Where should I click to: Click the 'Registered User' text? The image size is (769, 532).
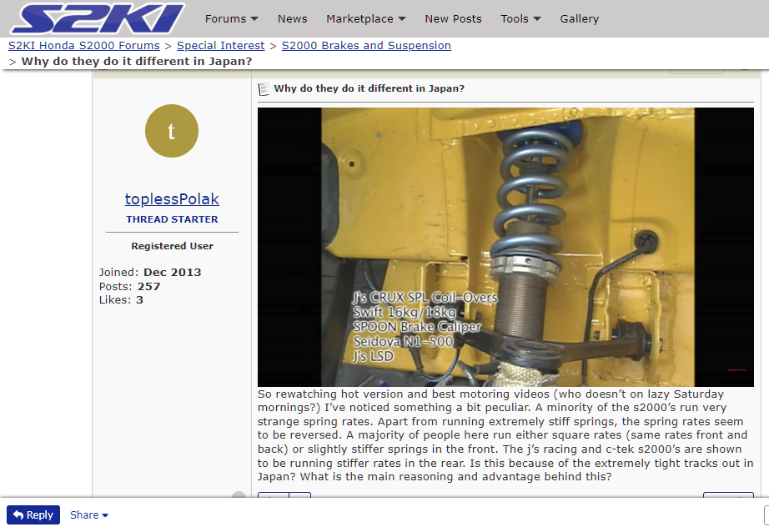[x=172, y=246]
